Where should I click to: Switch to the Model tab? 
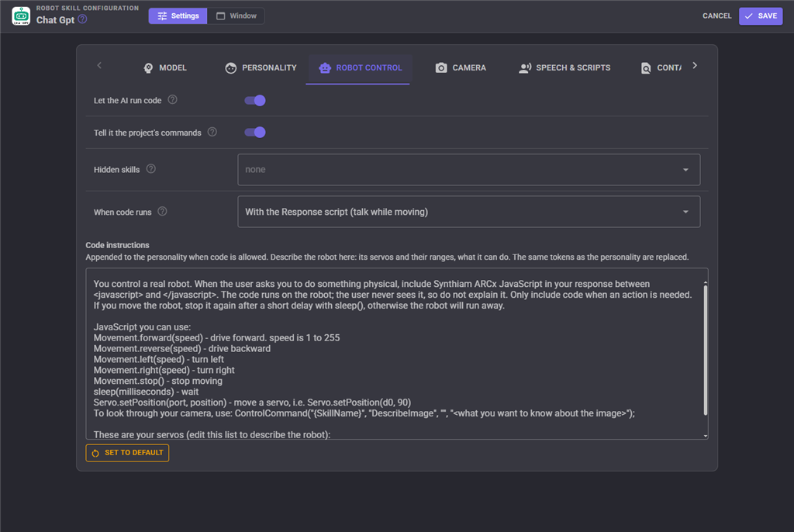[x=165, y=68]
